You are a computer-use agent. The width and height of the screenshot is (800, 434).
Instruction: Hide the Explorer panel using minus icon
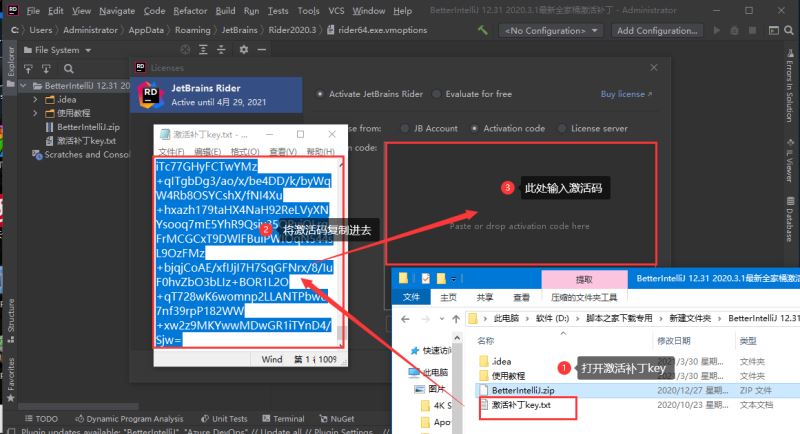coord(262,49)
